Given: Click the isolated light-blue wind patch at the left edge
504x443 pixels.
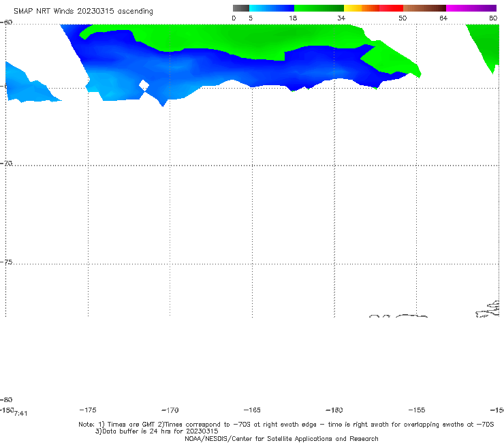Looking at the screenshot, I should coord(29,85).
